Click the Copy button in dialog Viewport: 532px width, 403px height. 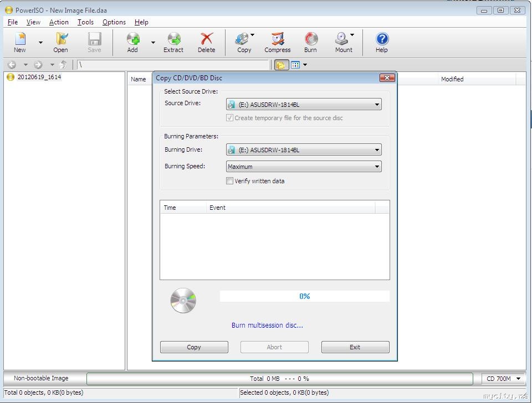pos(194,347)
